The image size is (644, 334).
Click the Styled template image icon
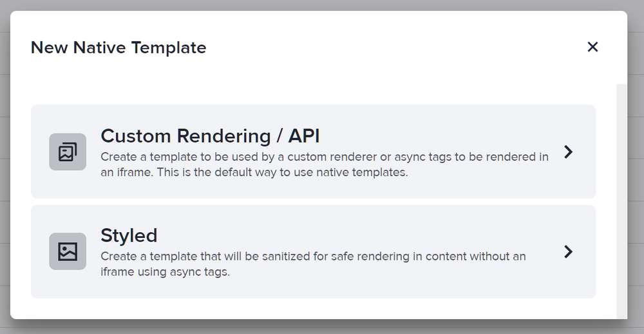pos(68,251)
